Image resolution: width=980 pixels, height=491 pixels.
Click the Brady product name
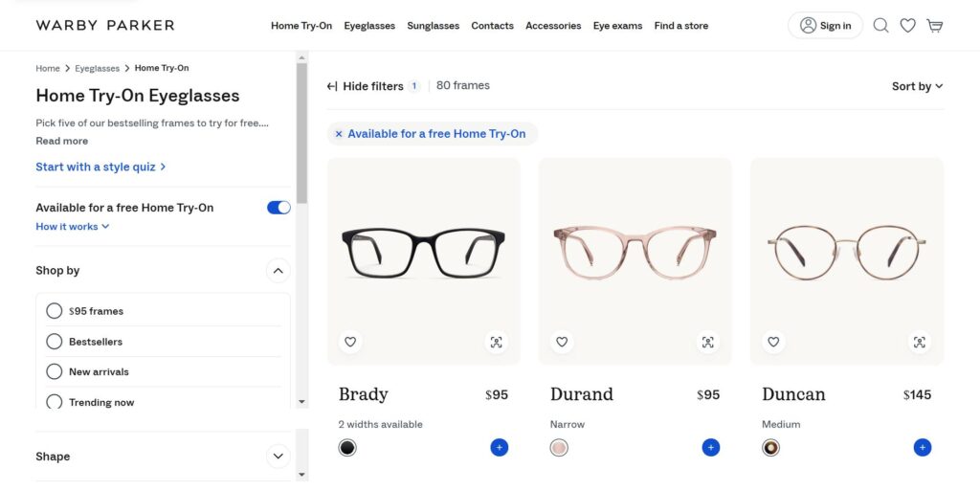(363, 394)
